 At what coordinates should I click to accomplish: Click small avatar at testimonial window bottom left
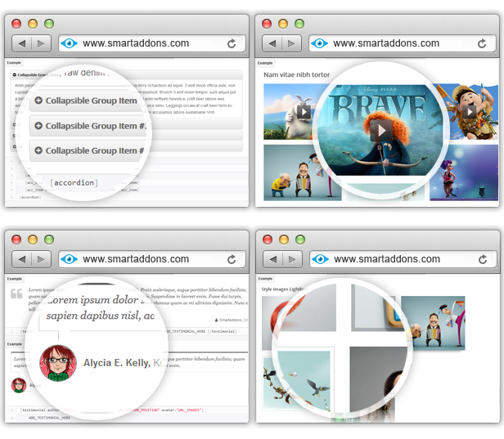(x=19, y=385)
